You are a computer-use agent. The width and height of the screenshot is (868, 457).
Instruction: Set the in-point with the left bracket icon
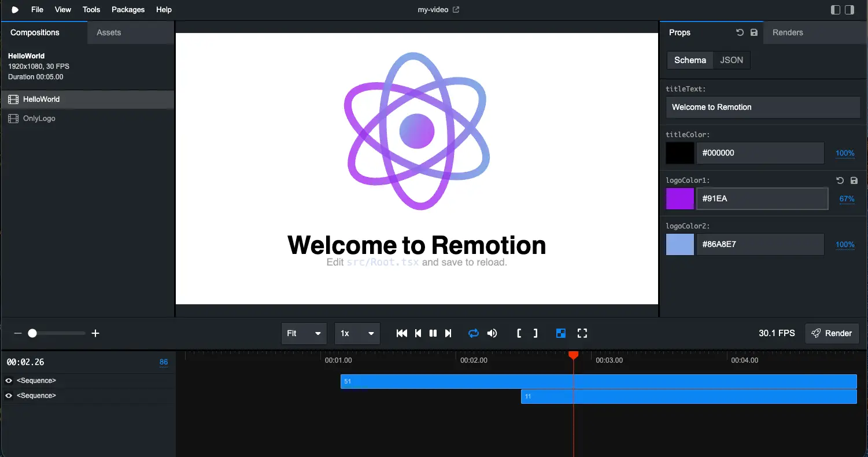pyautogui.click(x=519, y=333)
